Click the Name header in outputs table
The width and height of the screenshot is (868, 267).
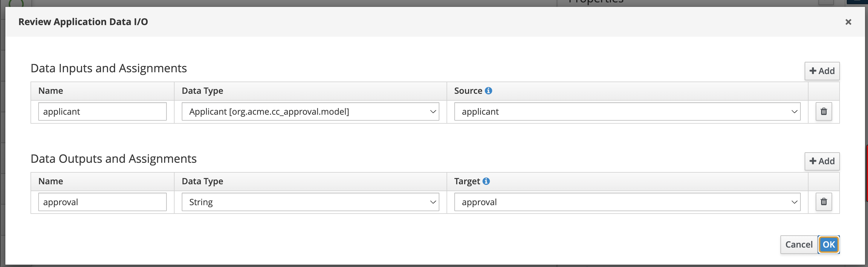pos(51,181)
